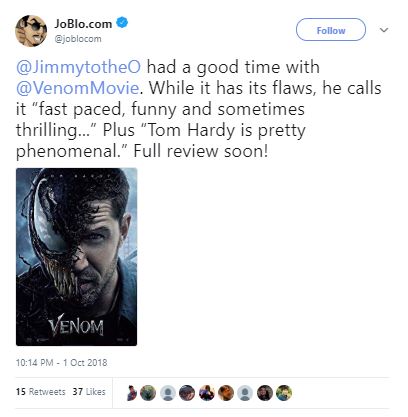Open the eighth liker's avatar
408x417 pixels.
(265, 393)
